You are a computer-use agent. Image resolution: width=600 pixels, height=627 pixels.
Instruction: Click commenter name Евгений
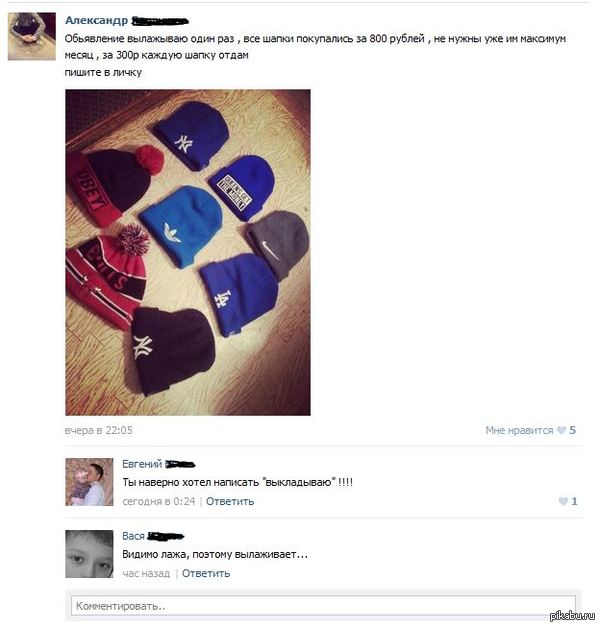pyautogui.click(x=142, y=464)
